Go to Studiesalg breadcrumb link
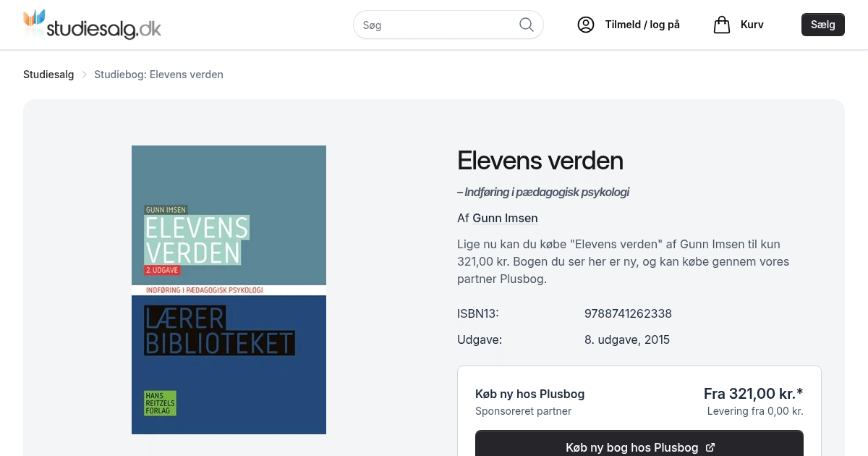868x456 pixels. click(48, 75)
